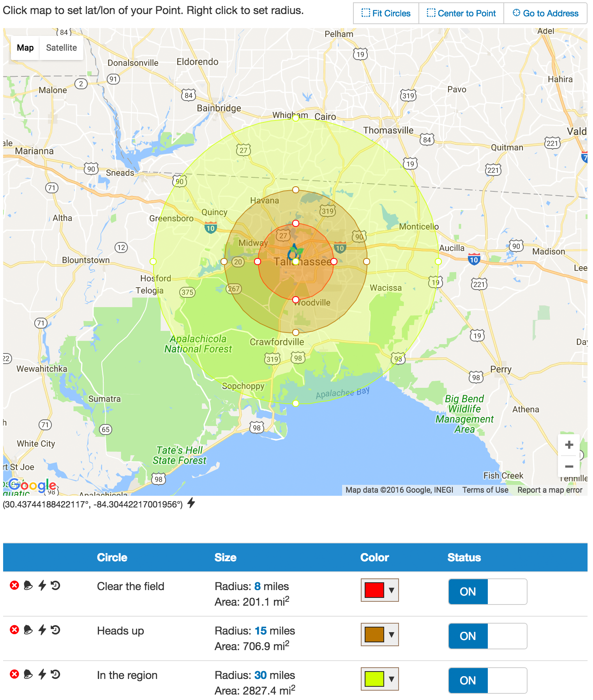Click the Fit Circles button
The image size is (593, 700).
(x=386, y=13)
